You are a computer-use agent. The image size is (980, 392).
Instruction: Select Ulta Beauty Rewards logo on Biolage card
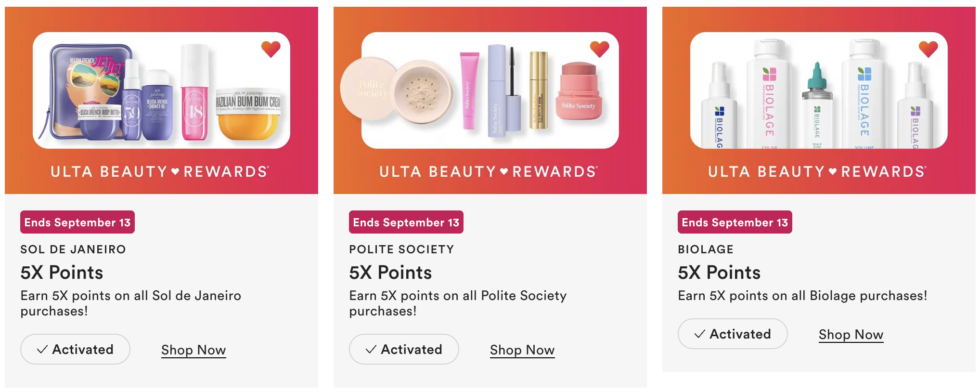click(x=818, y=171)
